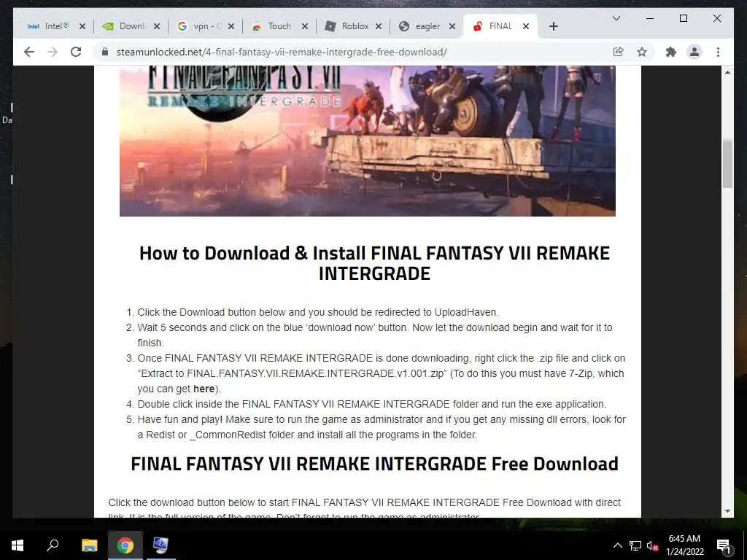
Task: Share this page icon in address bar
Action: point(619,52)
